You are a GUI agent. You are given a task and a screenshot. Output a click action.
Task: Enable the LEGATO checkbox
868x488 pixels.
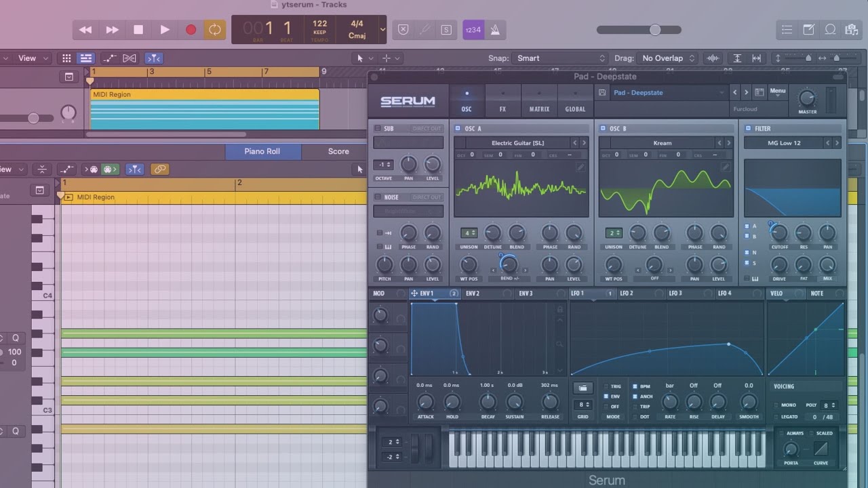point(776,417)
